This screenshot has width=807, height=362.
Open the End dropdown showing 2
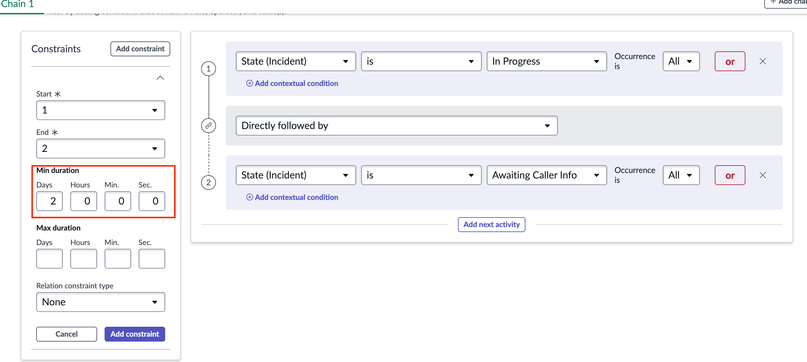coord(100,148)
